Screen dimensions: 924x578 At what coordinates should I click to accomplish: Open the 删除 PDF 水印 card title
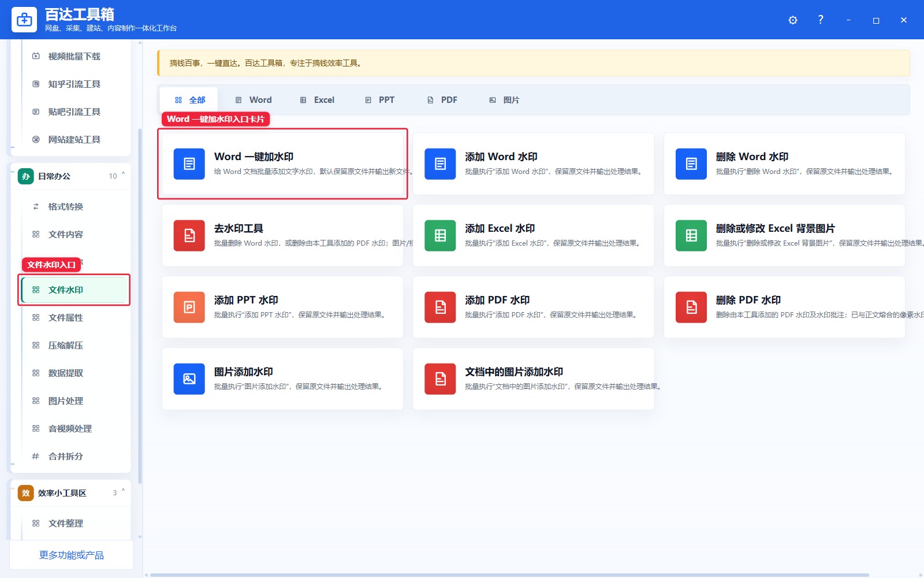tap(748, 300)
